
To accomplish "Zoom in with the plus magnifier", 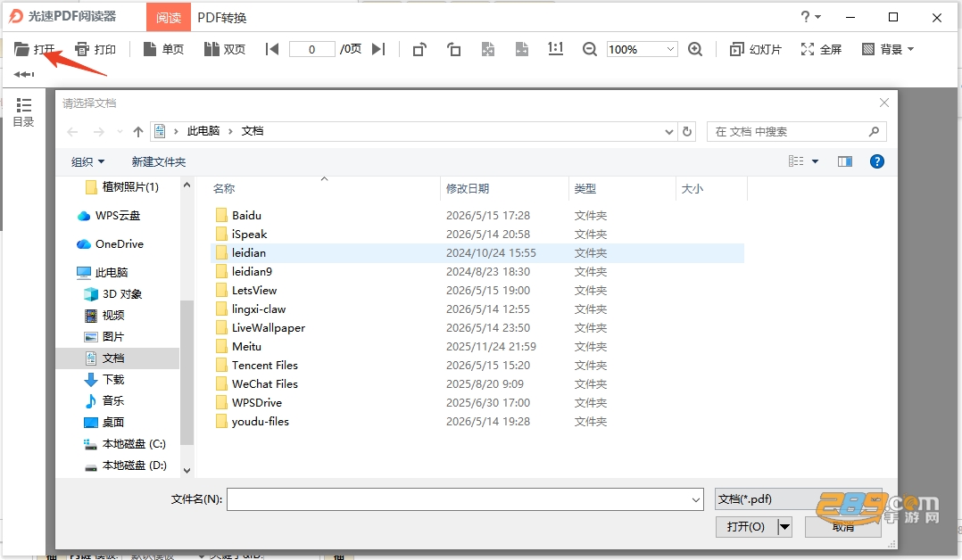I will [x=695, y=49].
